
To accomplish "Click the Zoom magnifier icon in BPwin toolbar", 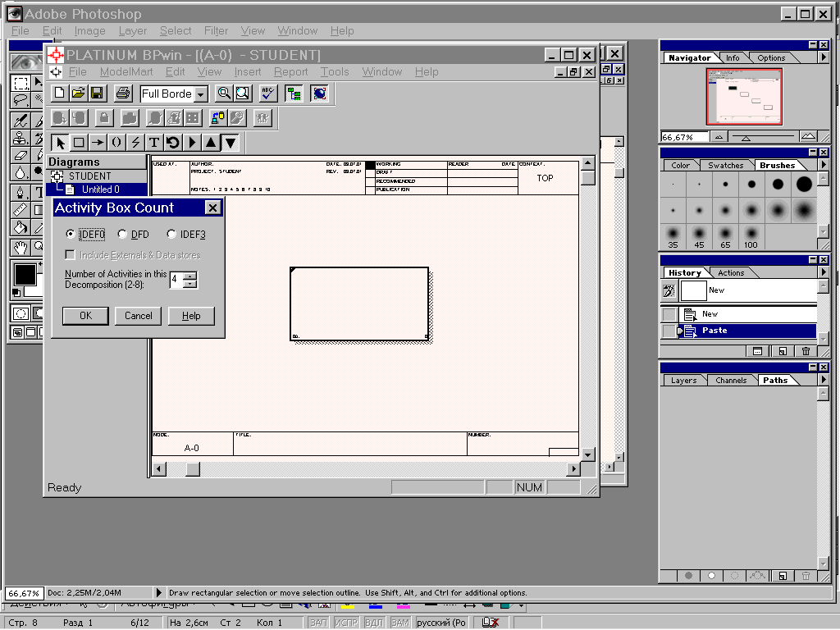I will pos(224,94).
